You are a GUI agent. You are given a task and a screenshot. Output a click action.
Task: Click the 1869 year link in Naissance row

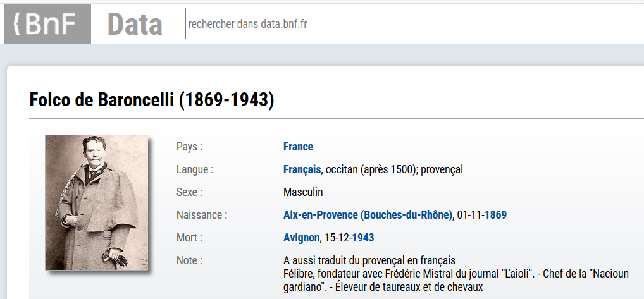pos(495,215)
